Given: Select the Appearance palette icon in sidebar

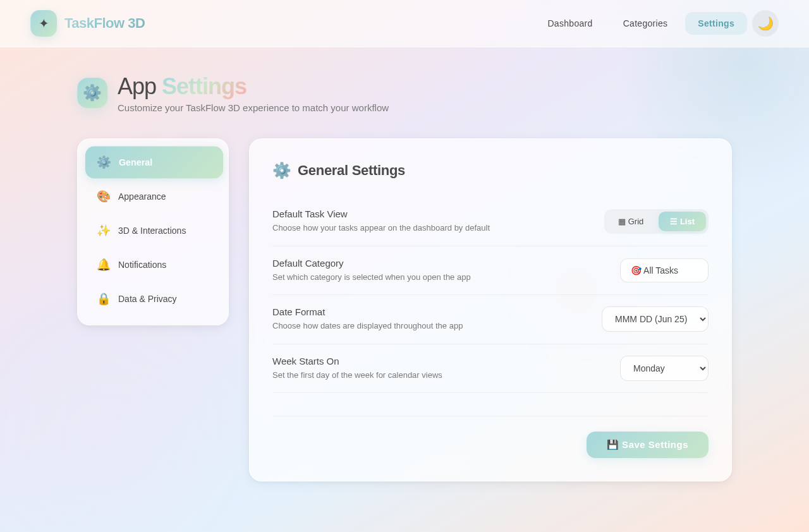Looking at the screenshot, I should coord(103,196).
